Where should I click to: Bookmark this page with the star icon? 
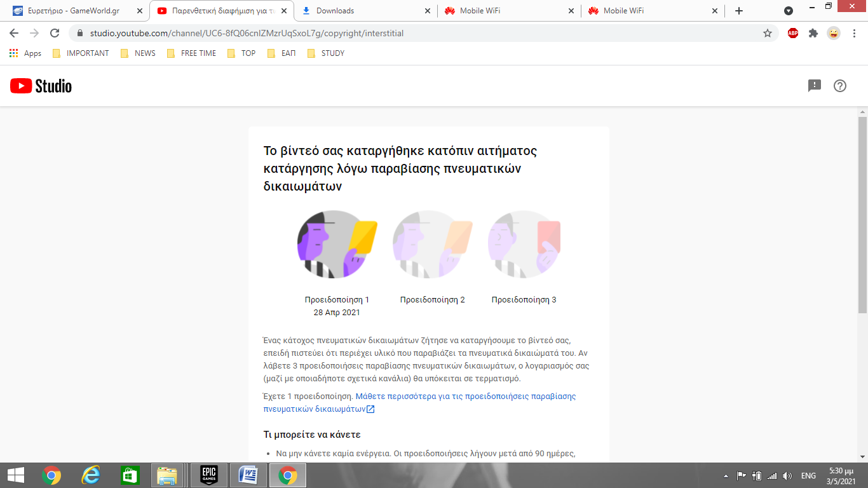767,33
